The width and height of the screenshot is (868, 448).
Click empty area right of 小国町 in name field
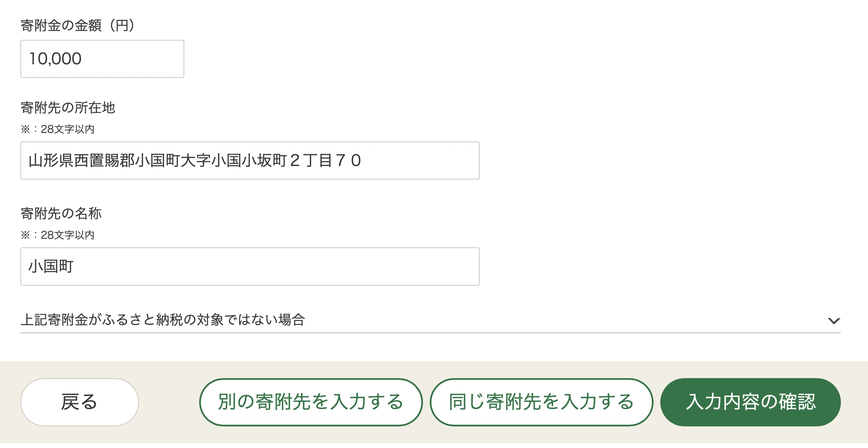[x=275, y=266]
